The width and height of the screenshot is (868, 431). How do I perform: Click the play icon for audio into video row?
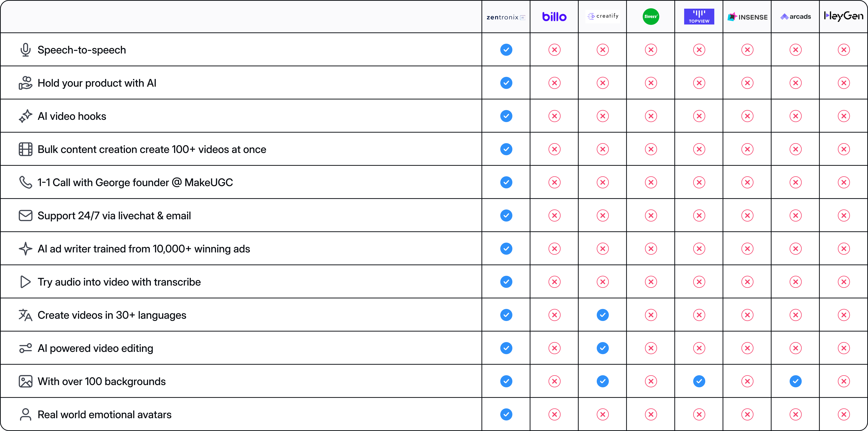pos(25,282)
